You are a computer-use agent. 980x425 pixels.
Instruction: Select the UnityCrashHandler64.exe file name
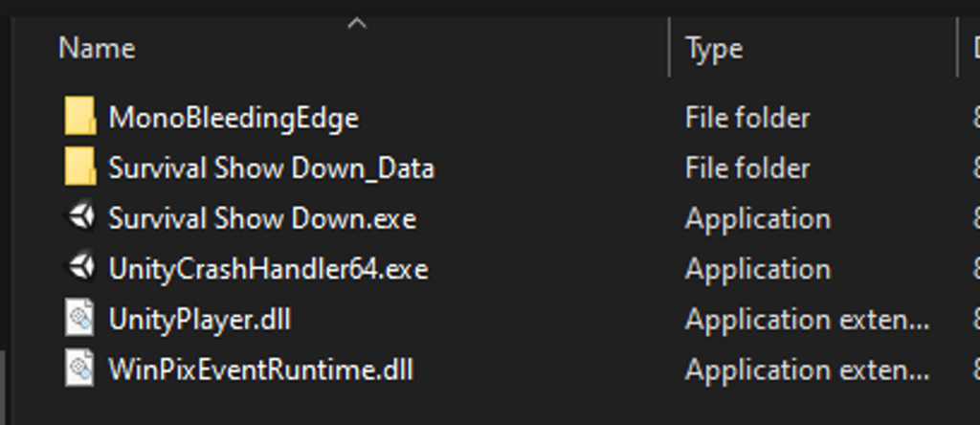pyautogui.click(x=268, y=269)
